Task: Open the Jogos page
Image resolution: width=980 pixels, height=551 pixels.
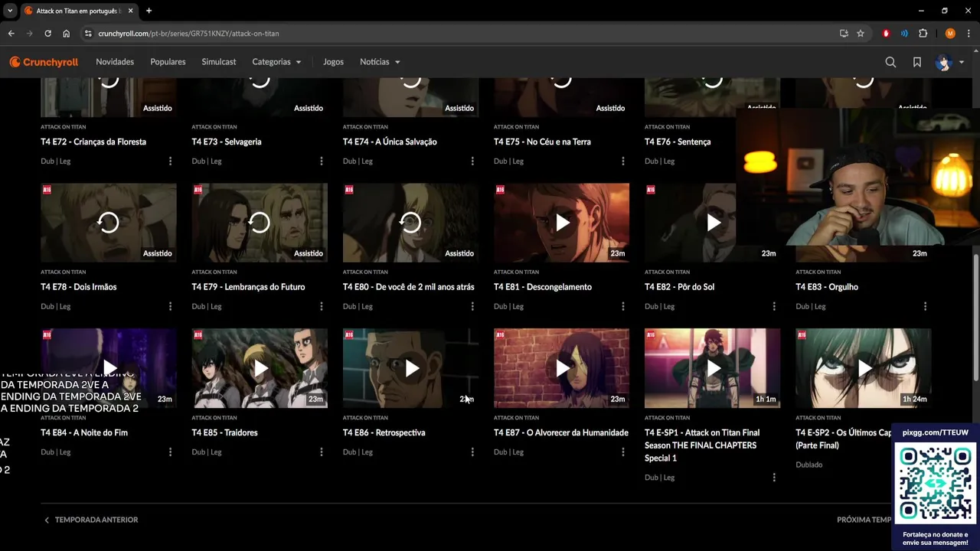Action: point(333,62)
